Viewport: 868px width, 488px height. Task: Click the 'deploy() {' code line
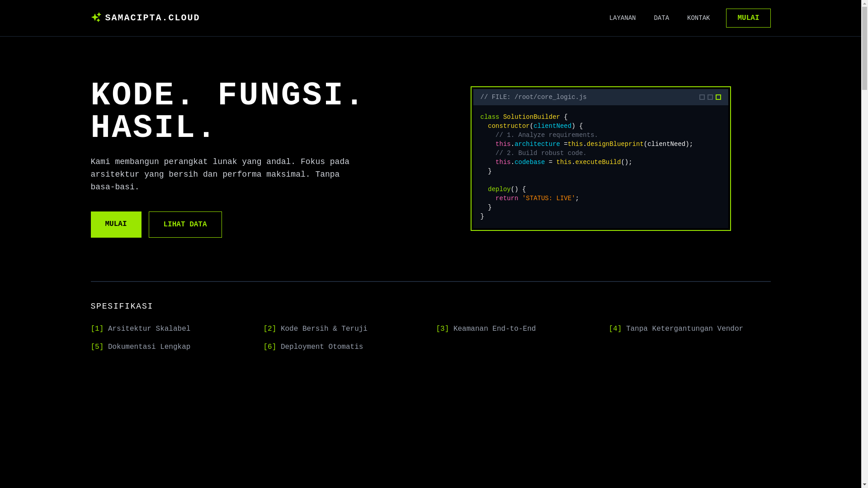click(x=507, y=189)
